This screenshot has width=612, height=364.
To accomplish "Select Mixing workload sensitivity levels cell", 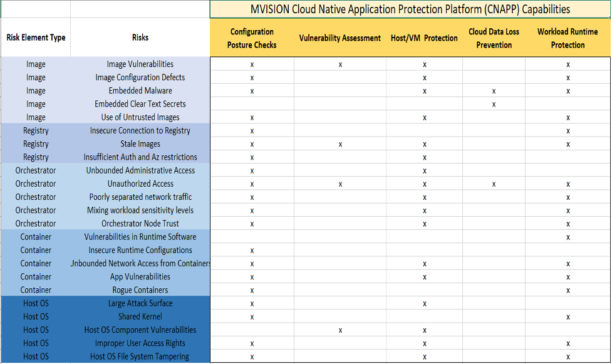I will [x=140, y=210].
